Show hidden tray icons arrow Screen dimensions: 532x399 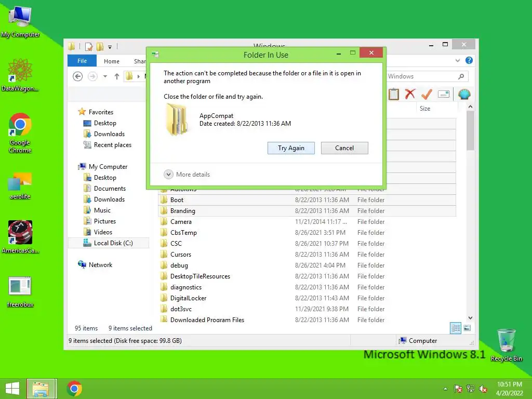(445, 389)
